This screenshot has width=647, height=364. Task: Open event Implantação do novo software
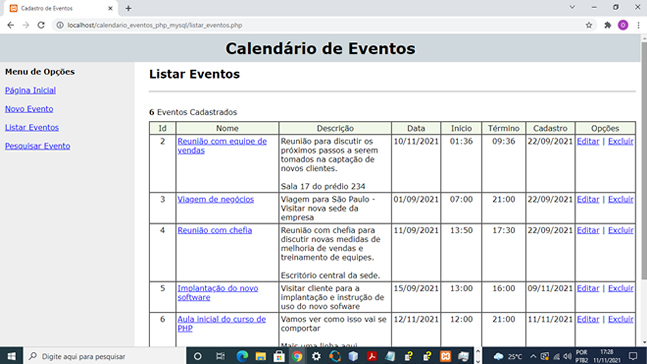pyautogui.click(x=218, y=293)
